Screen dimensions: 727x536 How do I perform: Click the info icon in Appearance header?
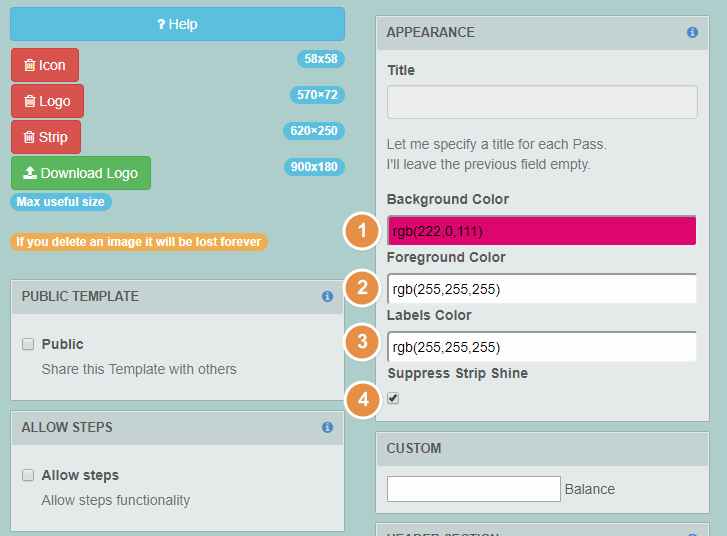692,32
